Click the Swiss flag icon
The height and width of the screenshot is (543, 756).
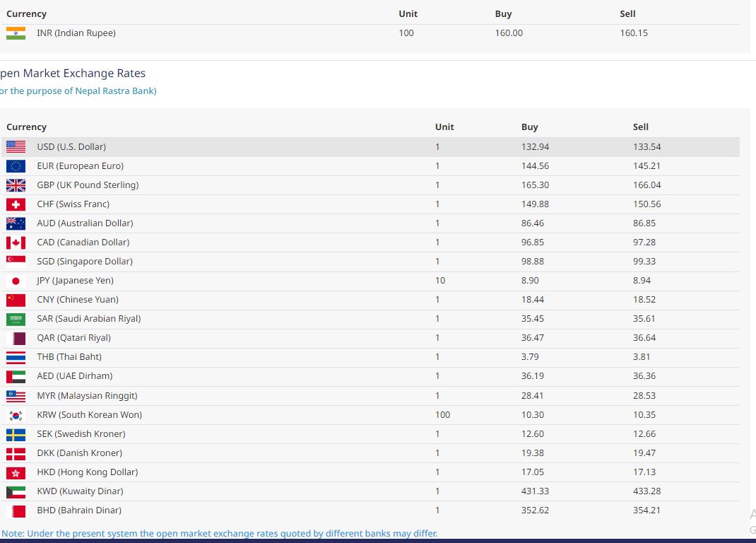click(x=16, y=204)
